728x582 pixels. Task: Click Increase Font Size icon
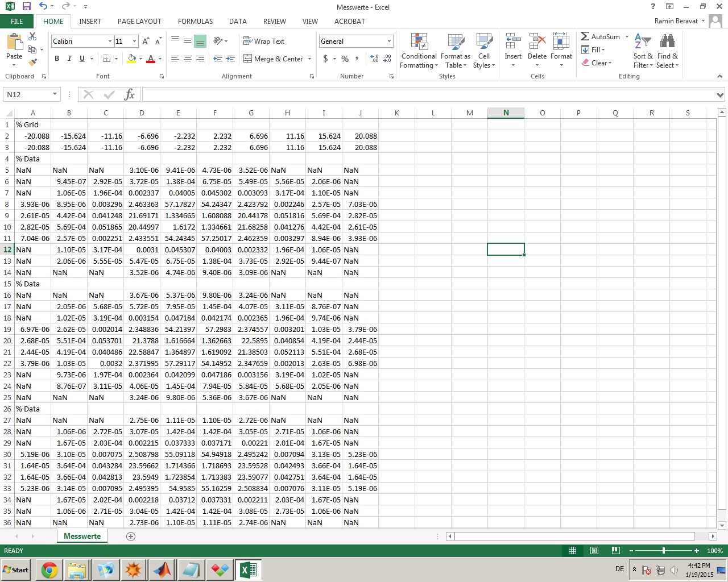(x=146, y=41)
